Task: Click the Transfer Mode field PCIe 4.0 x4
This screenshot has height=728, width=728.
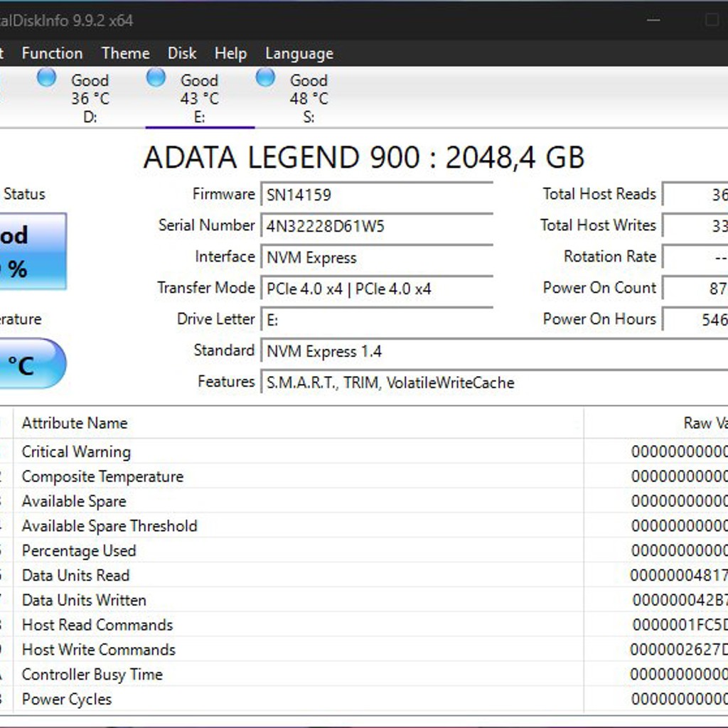Action: pyautogui.click(x=377, y=289)
